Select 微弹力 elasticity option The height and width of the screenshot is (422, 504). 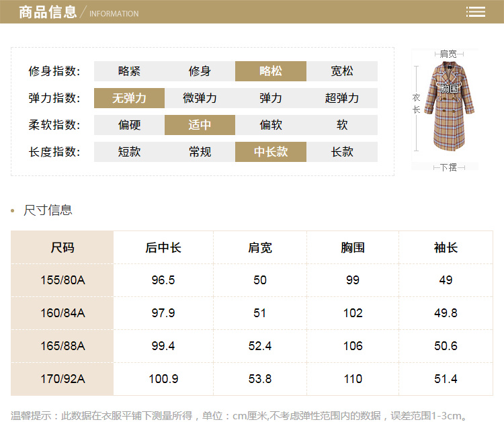pos(200,98)
